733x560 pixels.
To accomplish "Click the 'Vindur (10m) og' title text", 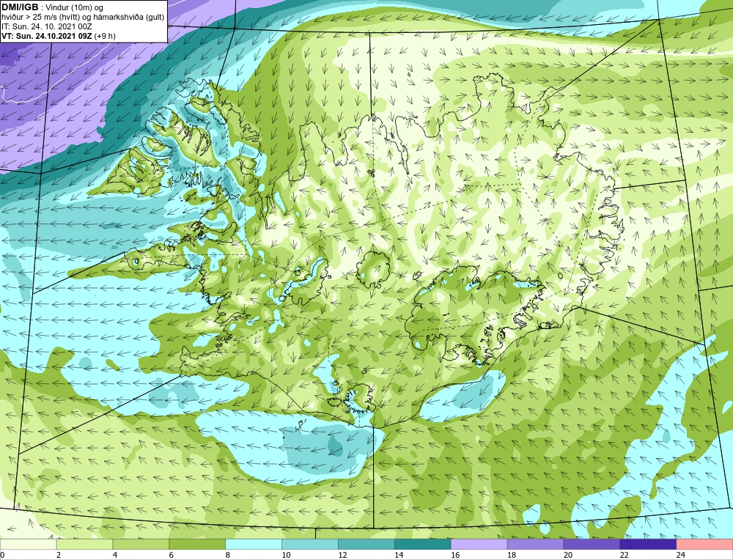I will pos(74,7).
